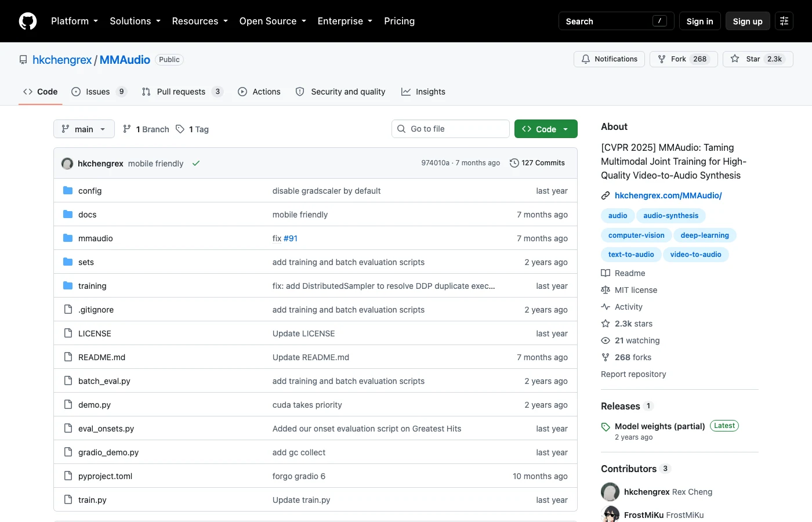Viewport: 812px width, 522px height.
Task: Select the deep-learning topic tag
Action: point(705,235)
